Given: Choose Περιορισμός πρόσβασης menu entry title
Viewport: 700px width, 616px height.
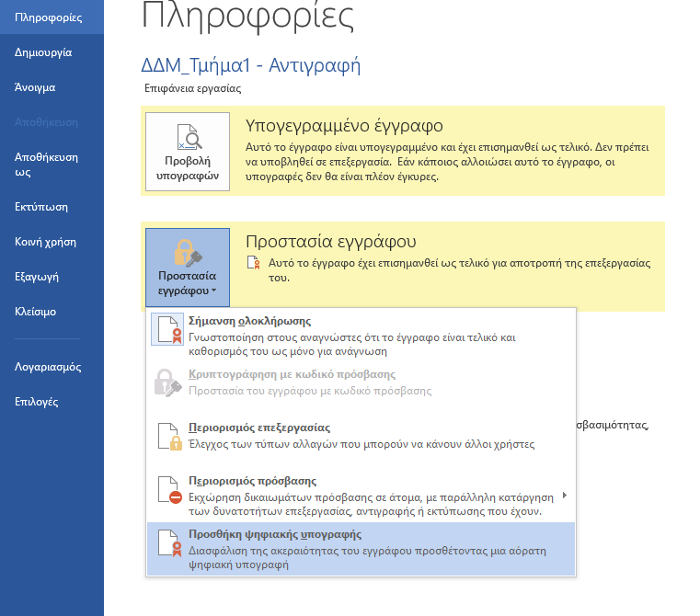Looking at the screenshot, I should click(x=253, y=481).
